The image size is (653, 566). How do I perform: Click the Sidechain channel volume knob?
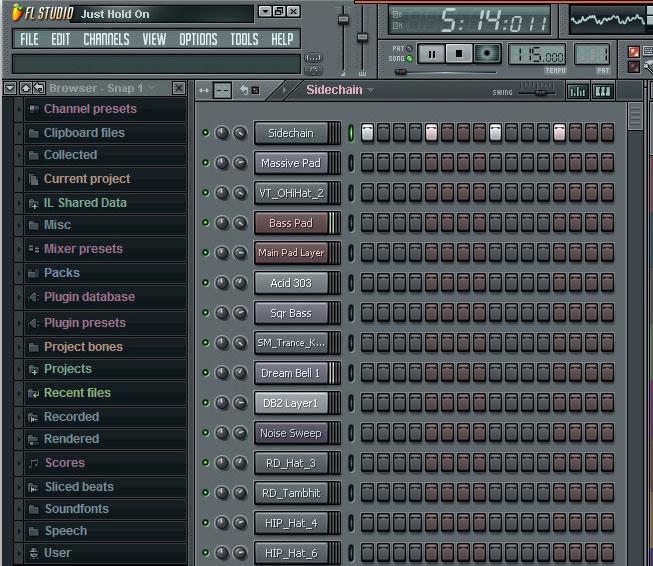tap(240, 133)
